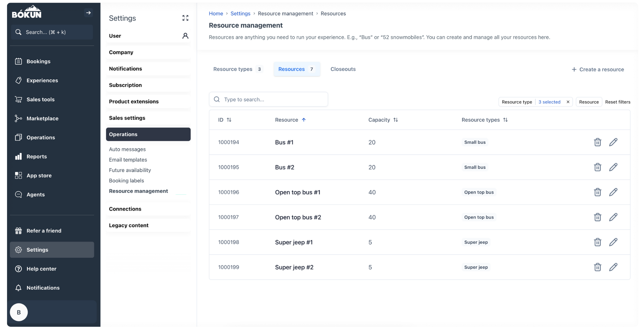The image size is (644, 330).
Task: Open the Reports section
Action: coord(37,156)
